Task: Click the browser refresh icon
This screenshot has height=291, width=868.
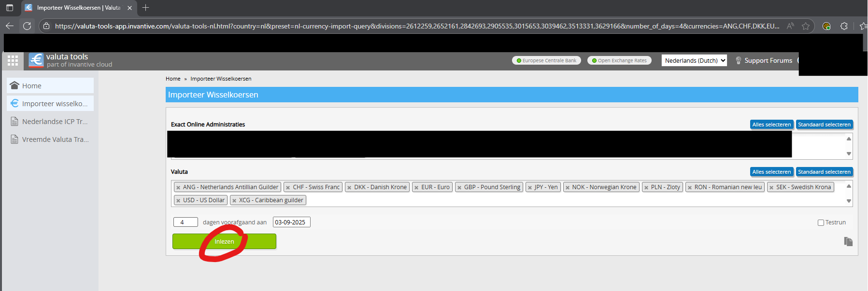Action: point(27,26)
